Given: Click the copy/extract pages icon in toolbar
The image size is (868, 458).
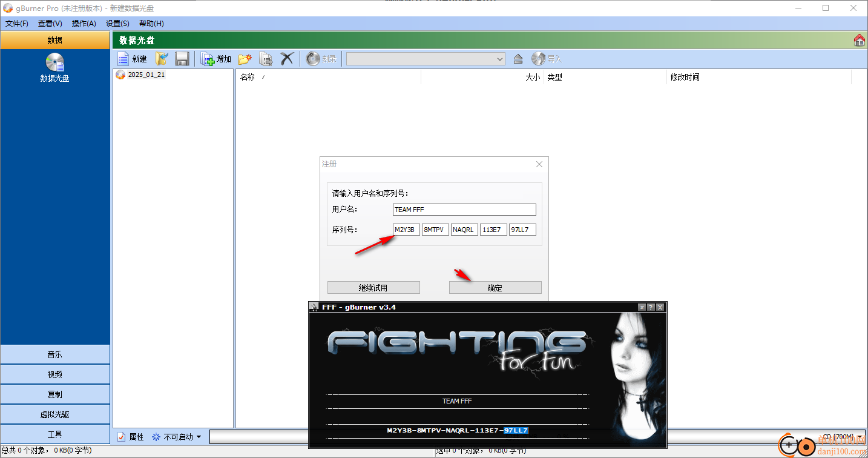Looking at the screenshot, I should pos(266,59).
